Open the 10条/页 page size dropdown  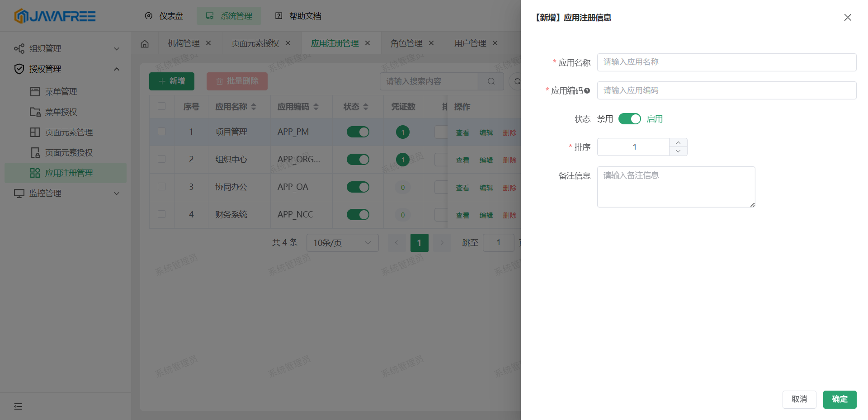click(x=342, y=243)
